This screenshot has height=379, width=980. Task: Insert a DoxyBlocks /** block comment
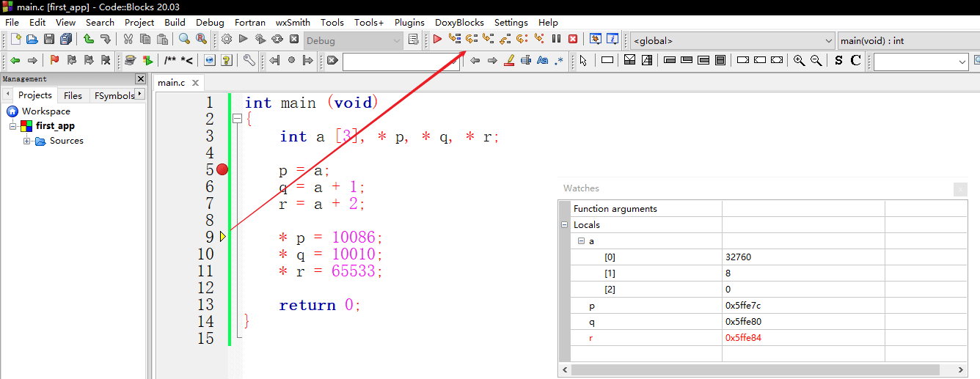coord(170,60)
